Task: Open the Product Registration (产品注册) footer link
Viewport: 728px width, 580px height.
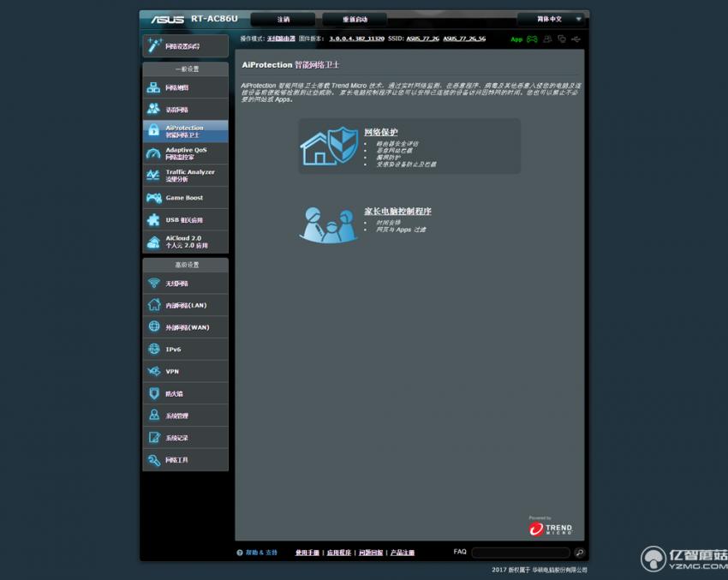Action: [x=403, y=553]
